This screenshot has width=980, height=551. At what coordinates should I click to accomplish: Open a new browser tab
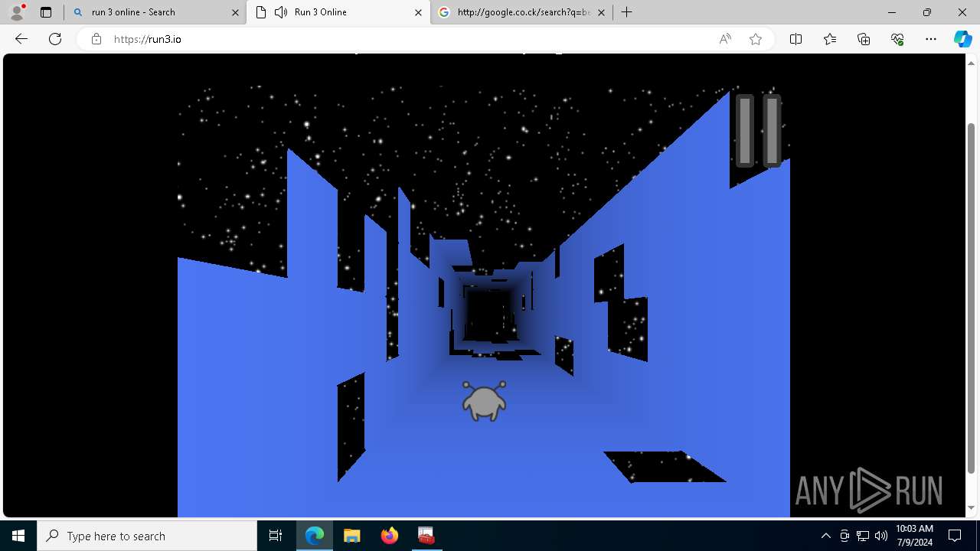pyautogui.click(x=627, y=12)
